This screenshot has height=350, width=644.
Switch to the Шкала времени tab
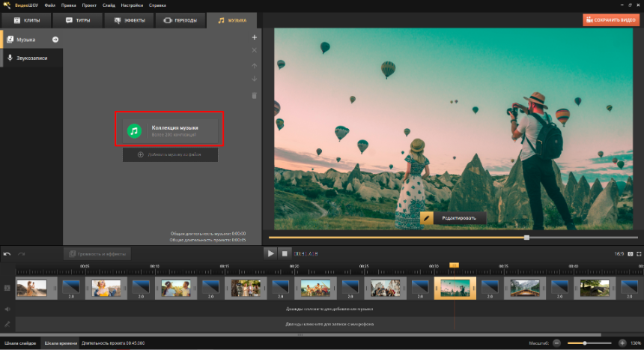[61, 343]
